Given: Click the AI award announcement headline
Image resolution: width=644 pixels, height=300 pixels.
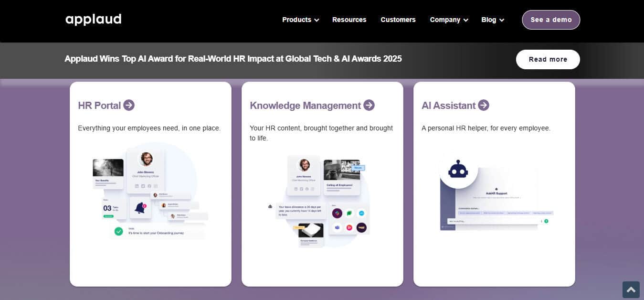Looking at the screenshot, I should pos(233,59).
